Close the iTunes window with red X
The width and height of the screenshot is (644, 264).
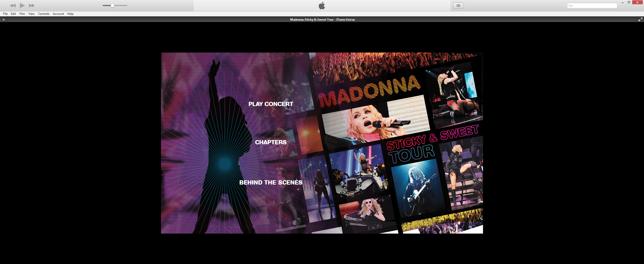(x=637, y=3)
